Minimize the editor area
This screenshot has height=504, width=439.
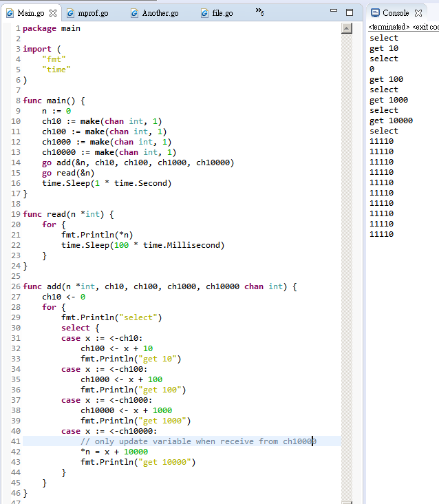(334, 12)
